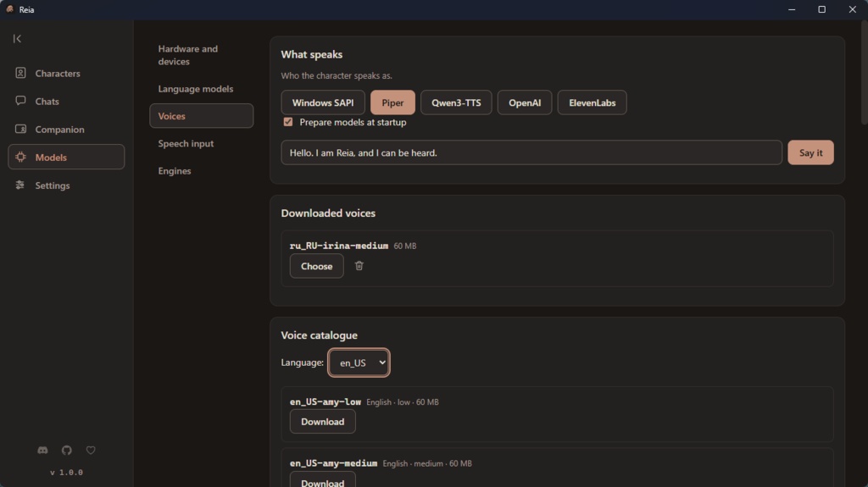Select ElevenLabs voice engine

592,102
